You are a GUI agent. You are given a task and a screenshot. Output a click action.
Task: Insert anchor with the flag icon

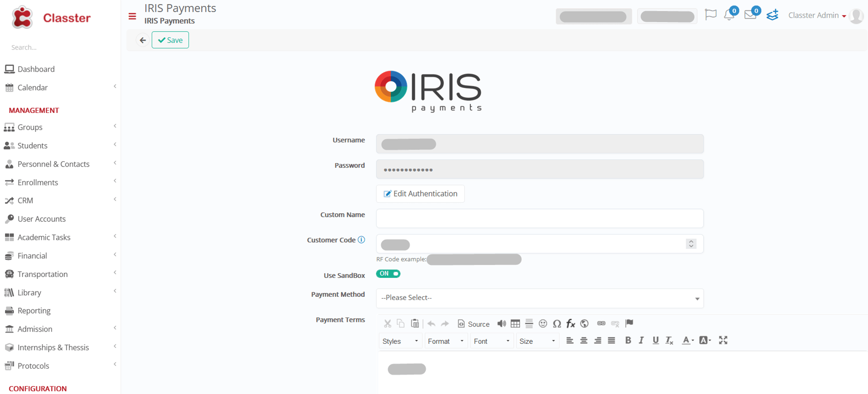(629, 323)
